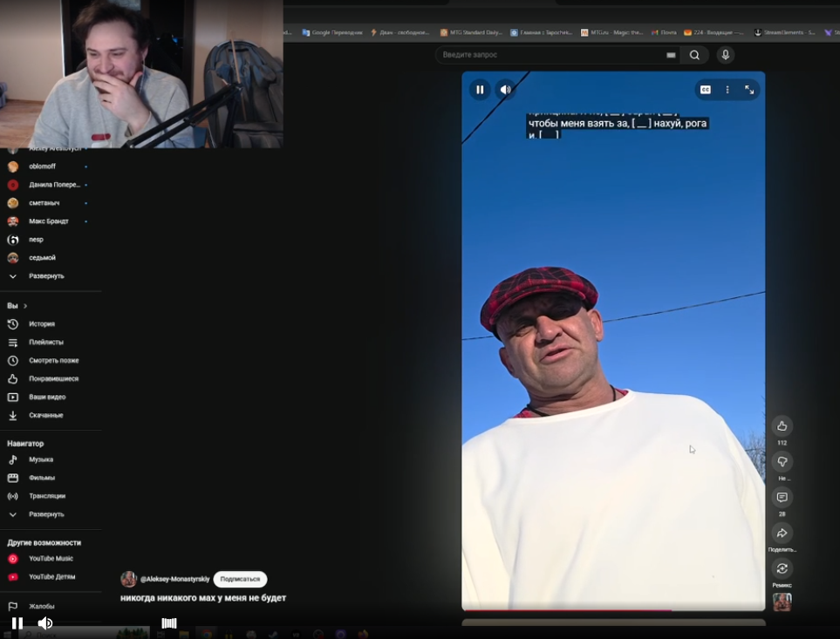The height and width of the screenshot is (639, 840).
Task: Toggle closed captions on Shorts player
Action: pos(706,90)
